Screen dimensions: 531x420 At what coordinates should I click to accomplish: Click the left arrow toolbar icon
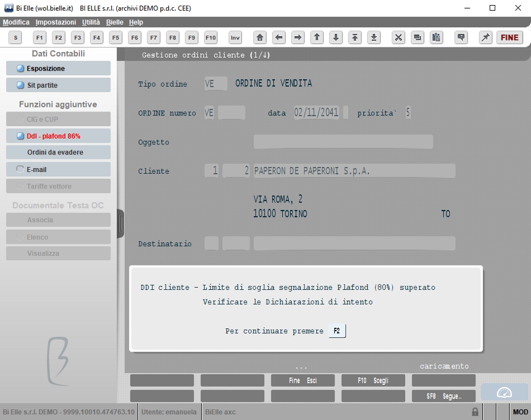coord(279,37)
